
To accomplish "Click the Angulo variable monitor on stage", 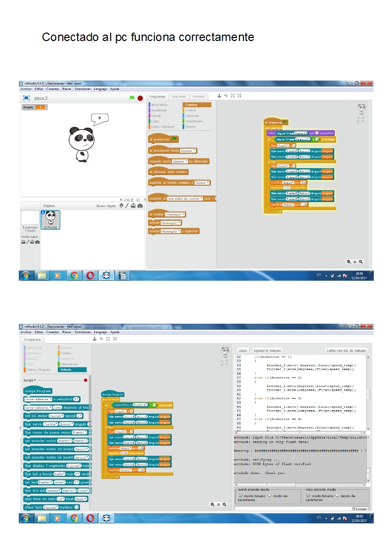I will pos(35,107).
